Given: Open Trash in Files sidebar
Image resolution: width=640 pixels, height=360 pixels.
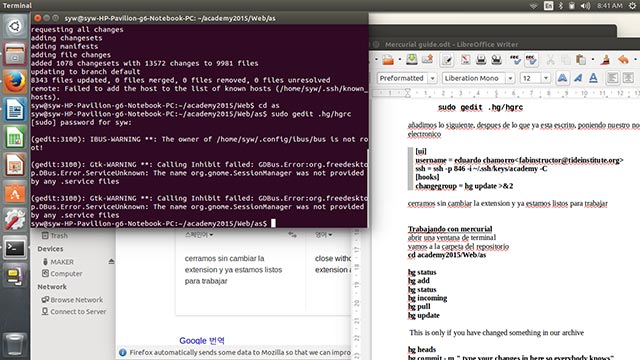Looking at the screenshot, I should pyautogui.click(x=55, y=236).
